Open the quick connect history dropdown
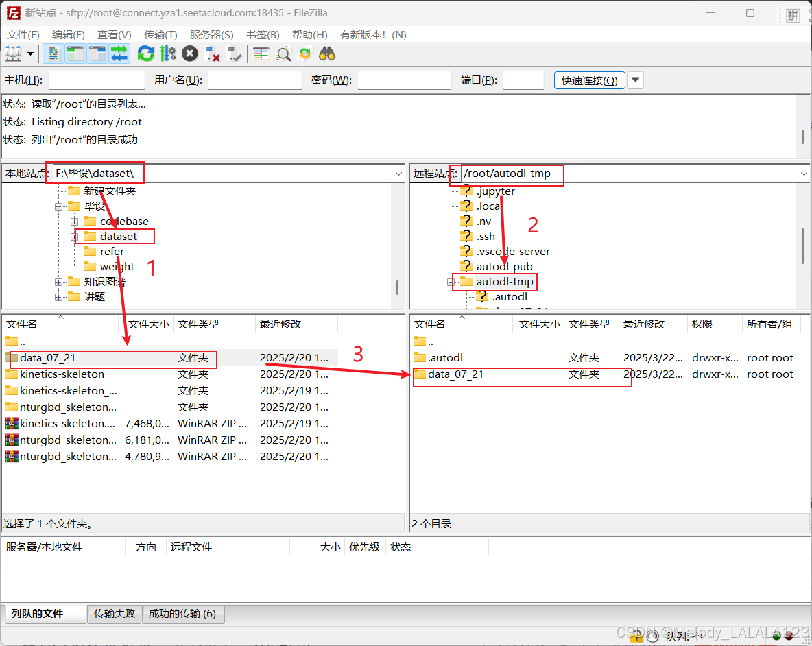Viewport: 812px width, 646px height. [x=636, y=80]
